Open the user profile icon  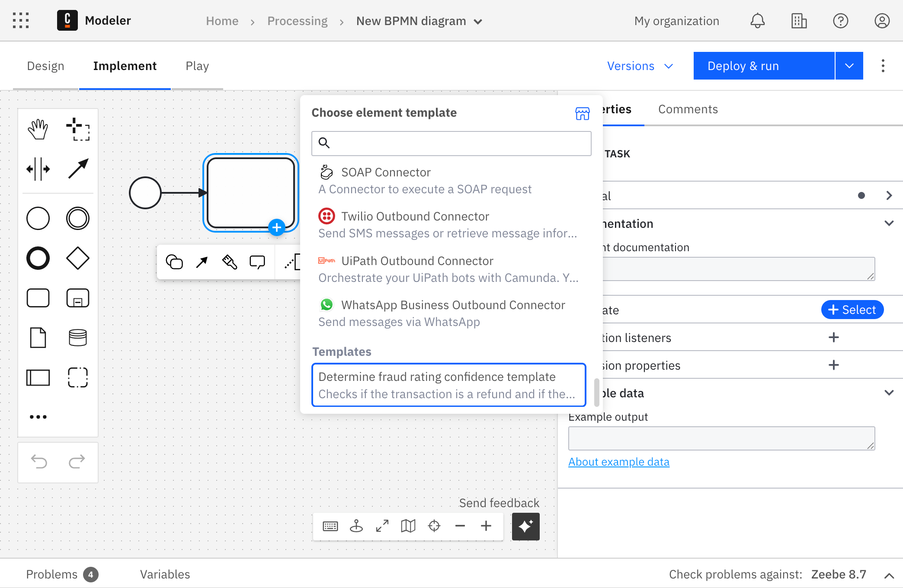click(x=882, y=21)
